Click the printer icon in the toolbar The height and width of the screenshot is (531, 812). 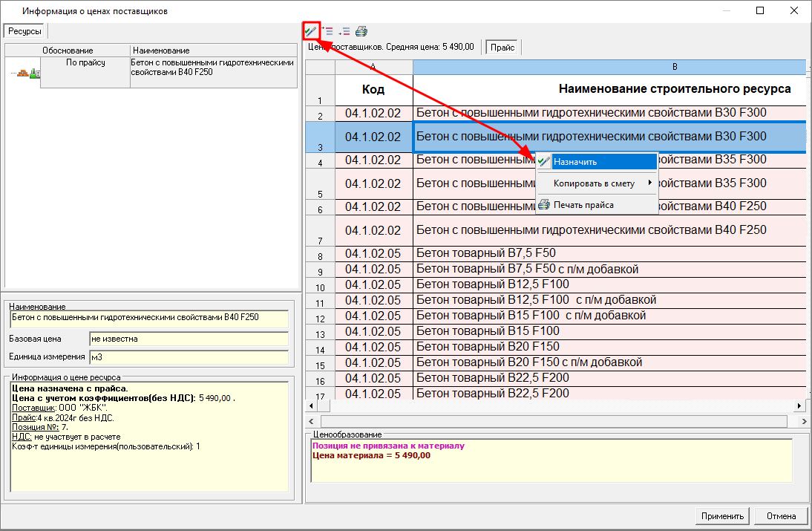(361, 31)
